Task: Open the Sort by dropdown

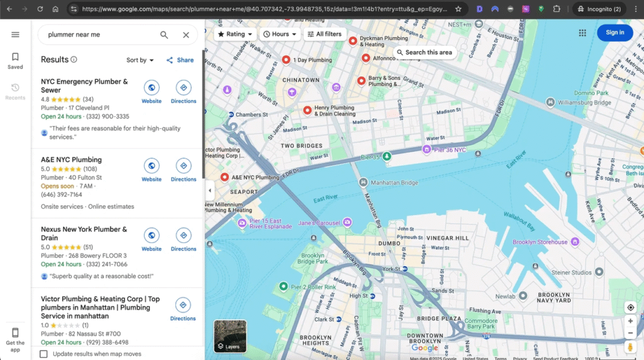Action: [x=140, y=60]
